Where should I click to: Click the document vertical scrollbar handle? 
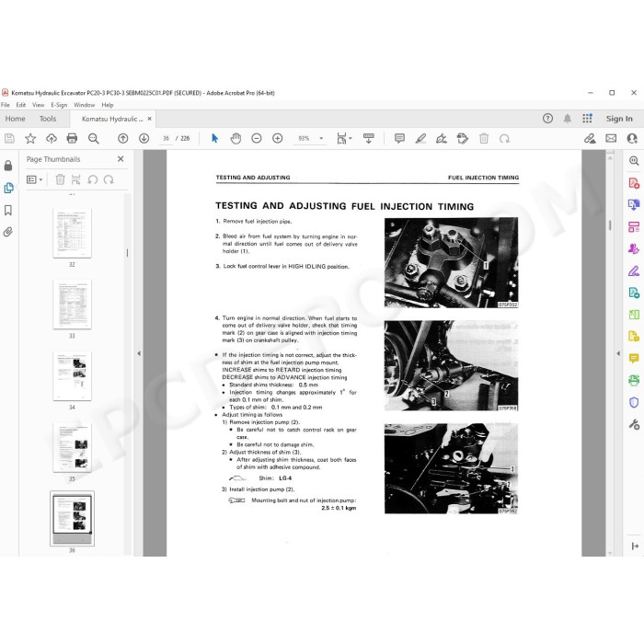(x=610, y=225)
